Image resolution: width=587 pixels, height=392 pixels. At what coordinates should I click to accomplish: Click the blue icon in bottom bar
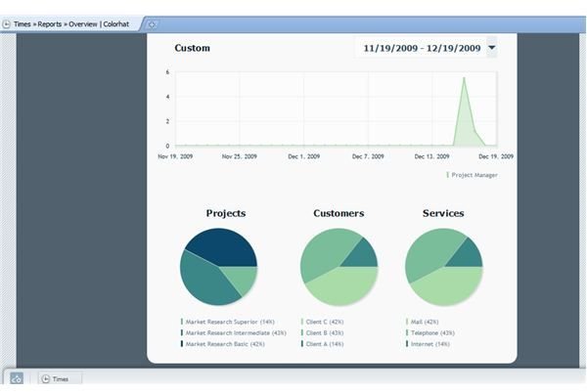pos(17,378)
